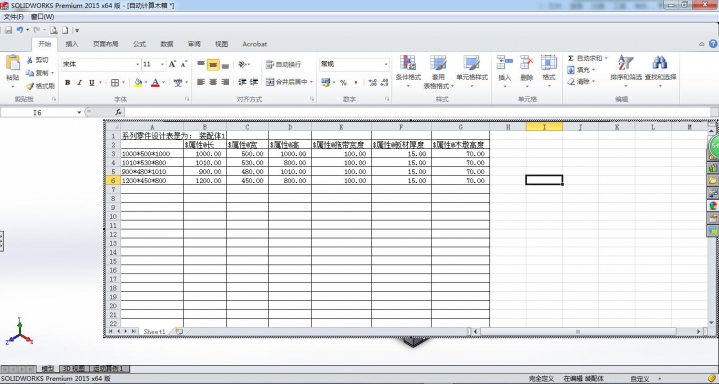The width and height of the screenshot is (719, 384).
Task: Click the 自动换行 wrap text button
Action: 284,64
